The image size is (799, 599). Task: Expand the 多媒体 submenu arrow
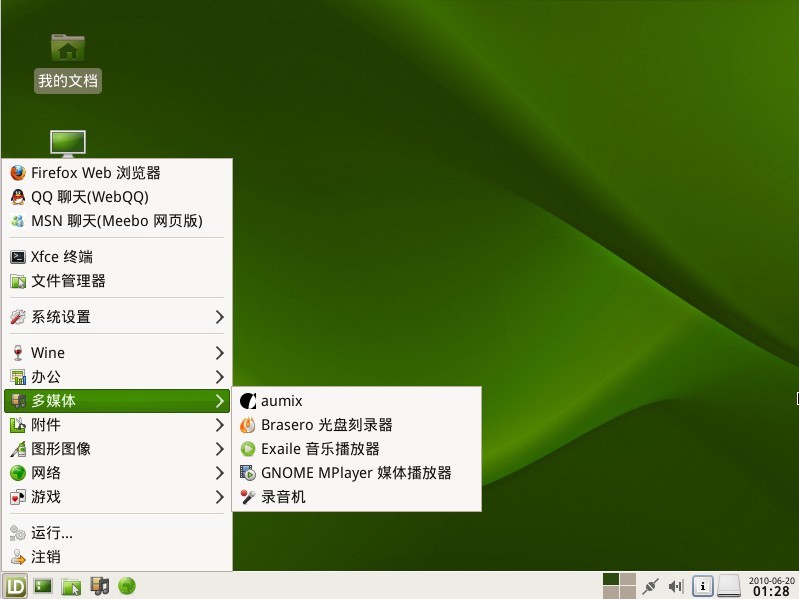(220, 400)
